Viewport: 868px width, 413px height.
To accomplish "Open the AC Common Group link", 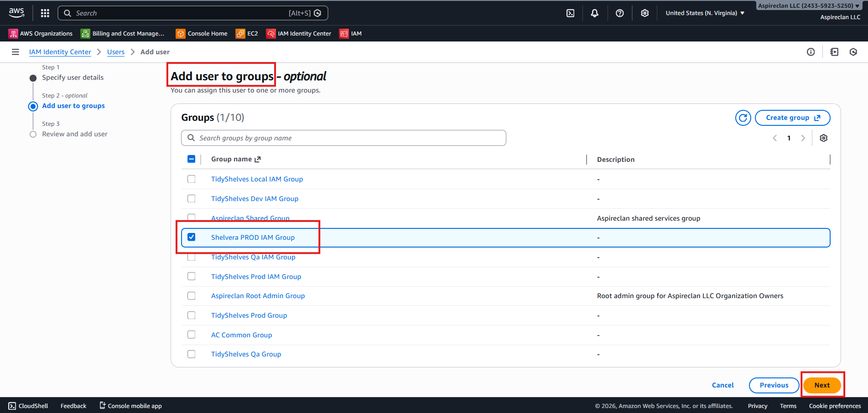I will (x=241, y=335).
